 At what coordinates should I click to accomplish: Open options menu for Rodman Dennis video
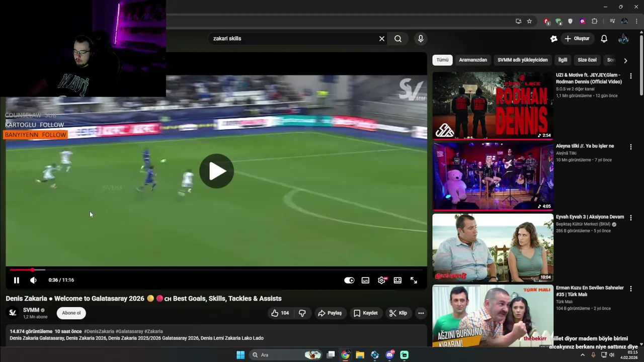[x=630, y=76]
